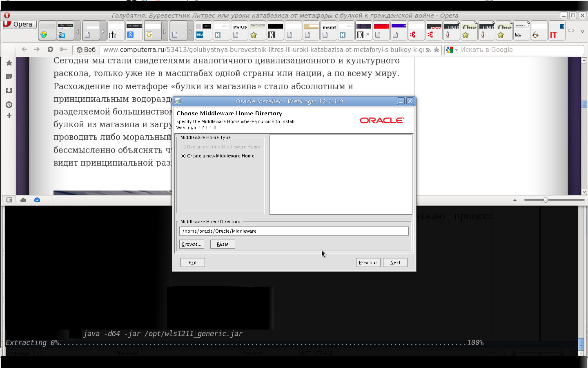The width and height of the screenshot is (588, 368).
Task: Click the RSS feed icon in address bar
Action: click(x=428, y=50)
